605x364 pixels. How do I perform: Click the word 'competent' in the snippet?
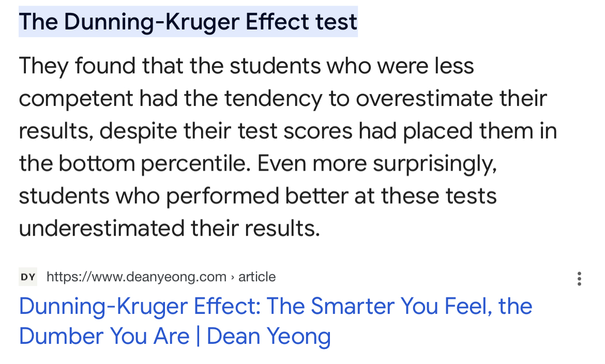click(75, 99)
